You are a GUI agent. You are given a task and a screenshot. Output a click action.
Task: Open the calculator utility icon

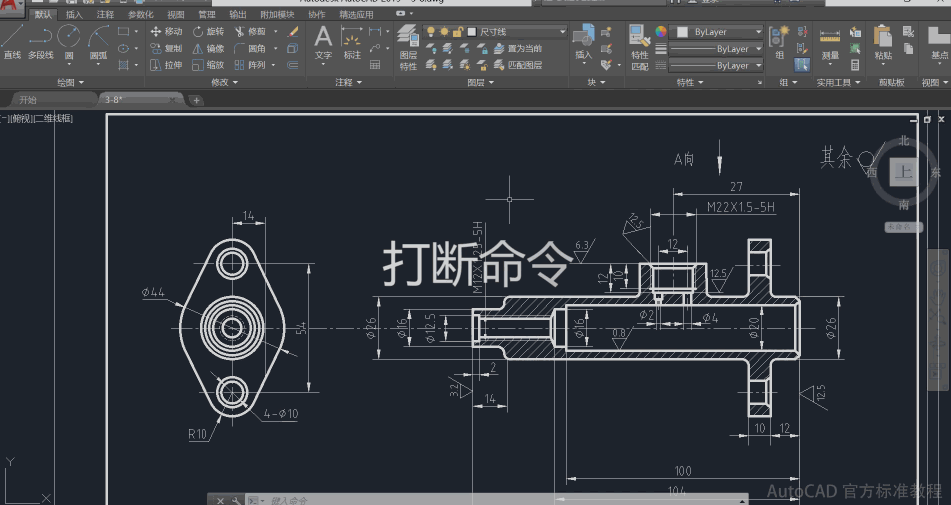tap(855, 65)
